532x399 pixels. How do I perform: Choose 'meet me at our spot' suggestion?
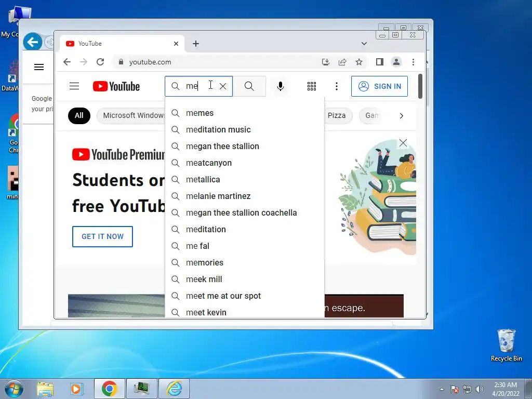(245, 296)
